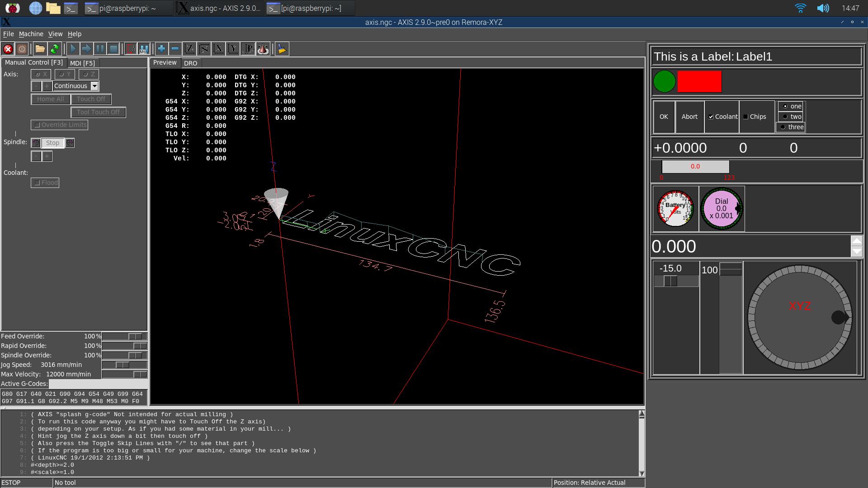Toggle Coolant checkbox in panel
Screen dimensions: 868x488
[722, 117]
